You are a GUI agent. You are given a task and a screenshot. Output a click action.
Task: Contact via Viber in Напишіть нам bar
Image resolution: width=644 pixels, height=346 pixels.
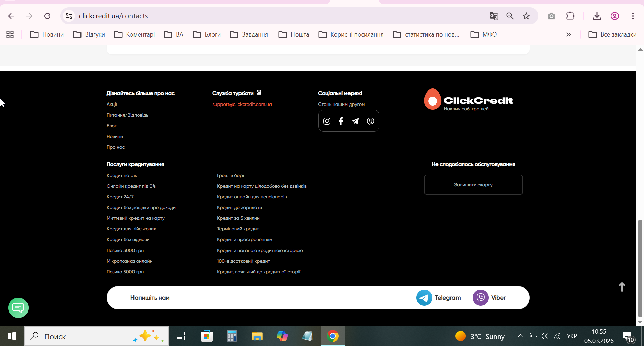489,298
